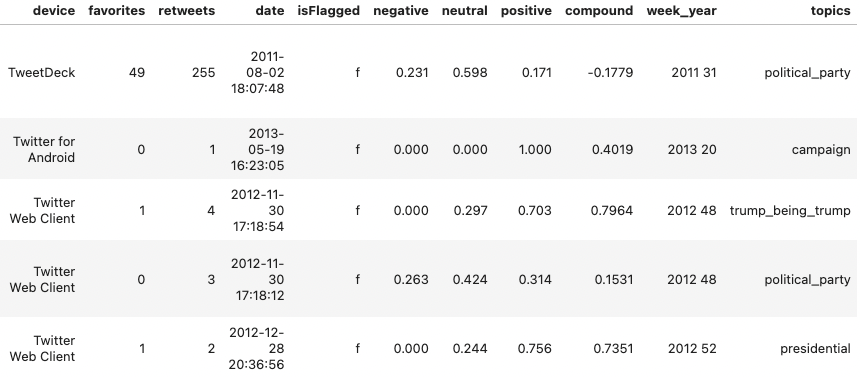
Task: Click the retweets column header
Action: tap(186, 11)
